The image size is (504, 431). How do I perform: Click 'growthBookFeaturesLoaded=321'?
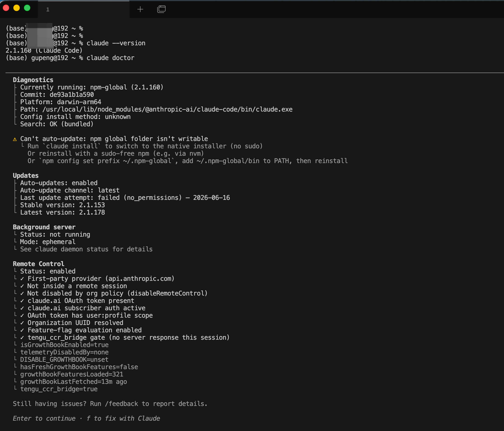(72, 374)
